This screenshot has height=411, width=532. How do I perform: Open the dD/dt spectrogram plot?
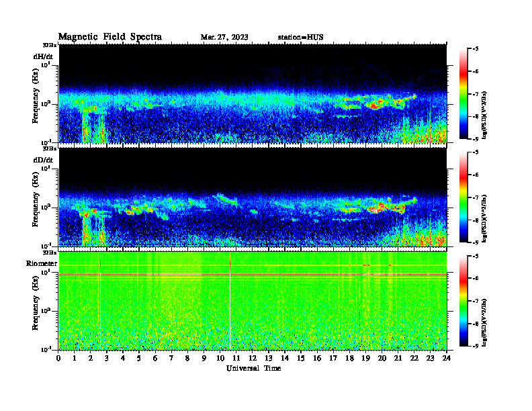253,197
